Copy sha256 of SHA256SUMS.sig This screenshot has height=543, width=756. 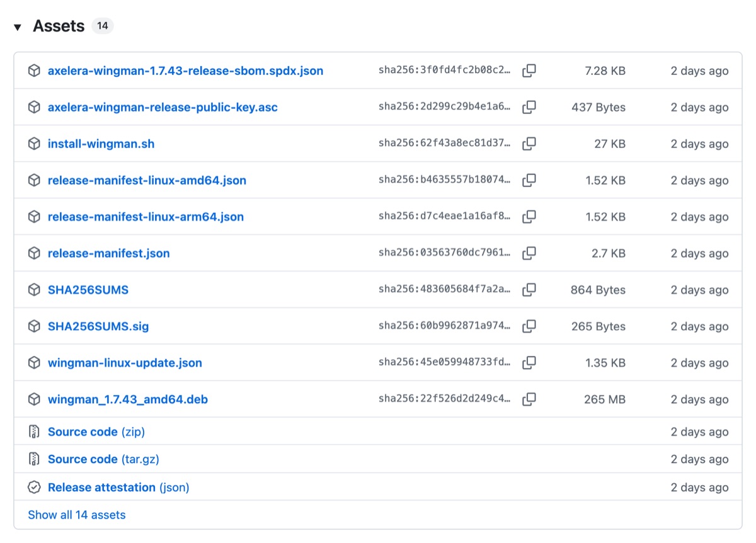coord(529,326)
